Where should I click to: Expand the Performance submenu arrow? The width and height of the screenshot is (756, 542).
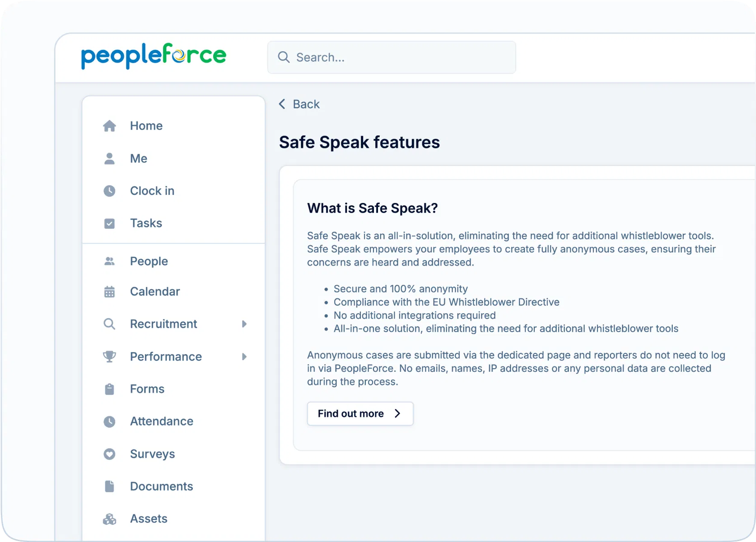(x=244, y=357)
